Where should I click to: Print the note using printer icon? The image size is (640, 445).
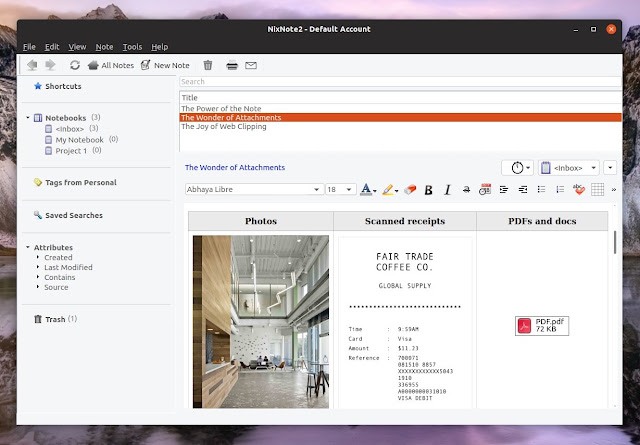pos(232,65)
